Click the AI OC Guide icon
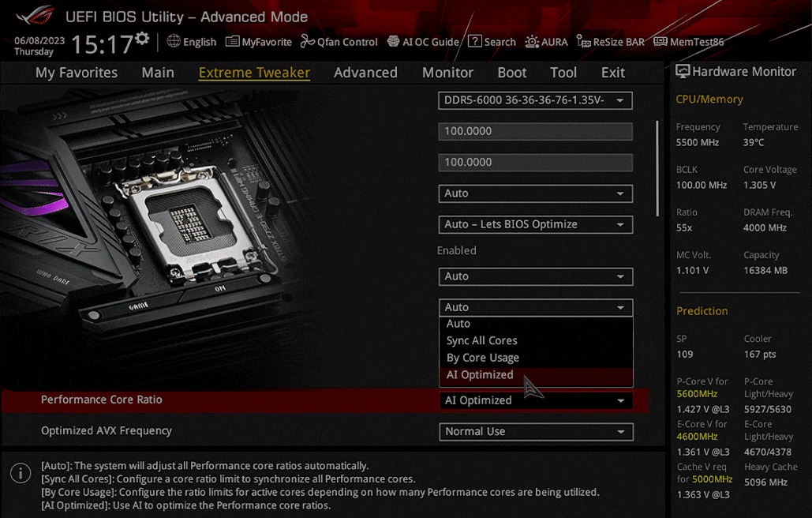812x518 pixels. coord(394,41)
